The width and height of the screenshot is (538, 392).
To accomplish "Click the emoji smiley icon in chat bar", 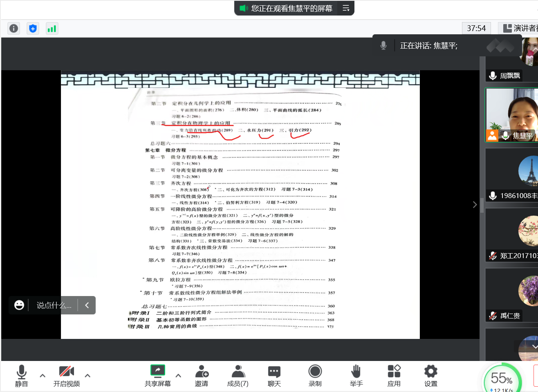I will [x=19, y=305].
